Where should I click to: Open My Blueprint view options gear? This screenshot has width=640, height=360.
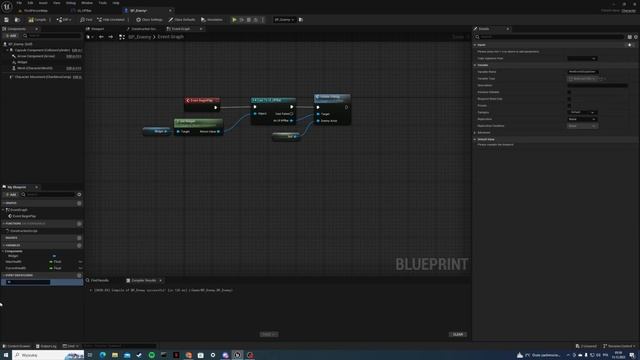[79, 195]
